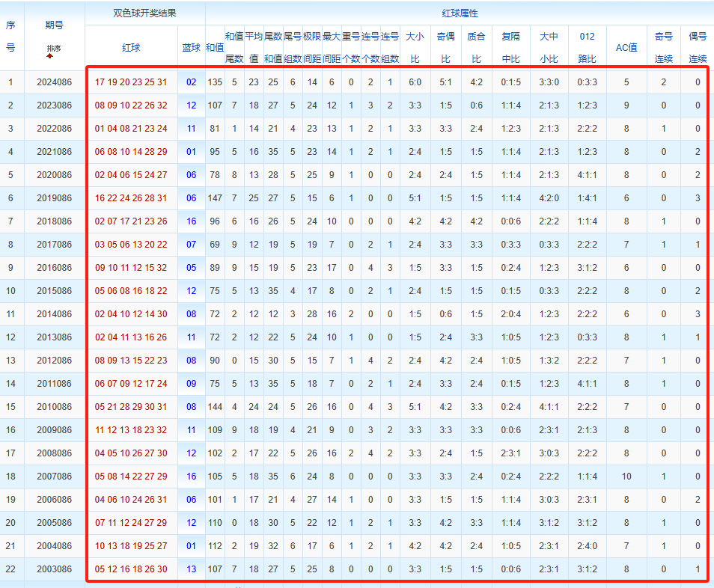
Task: Click sum value 147 in row 2019086
Action: tap(215, 198)
